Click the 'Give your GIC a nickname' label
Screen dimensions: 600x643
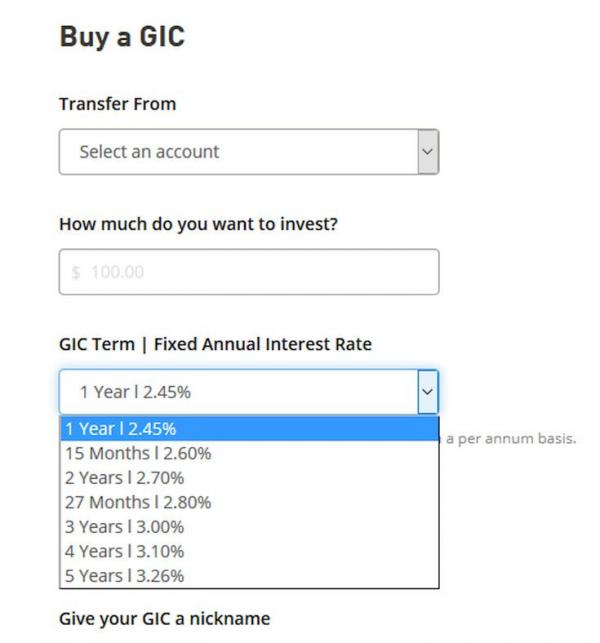click(164, 618)
